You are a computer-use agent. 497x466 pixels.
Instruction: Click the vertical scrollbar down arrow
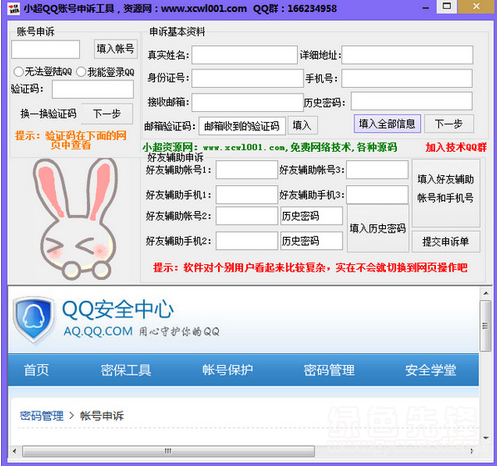[486, 438]
